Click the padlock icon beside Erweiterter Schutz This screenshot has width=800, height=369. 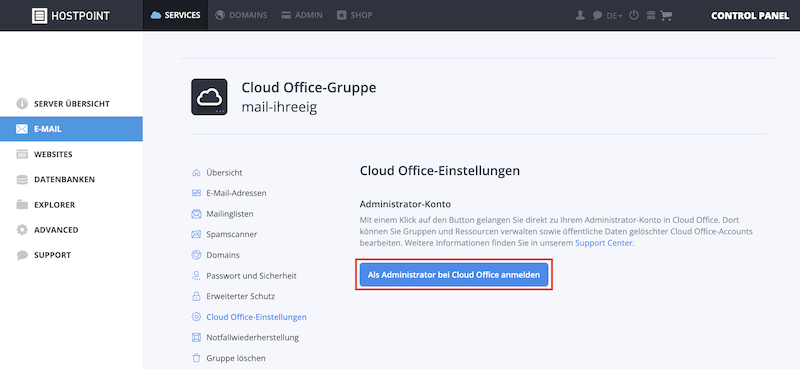pos(196,296)
